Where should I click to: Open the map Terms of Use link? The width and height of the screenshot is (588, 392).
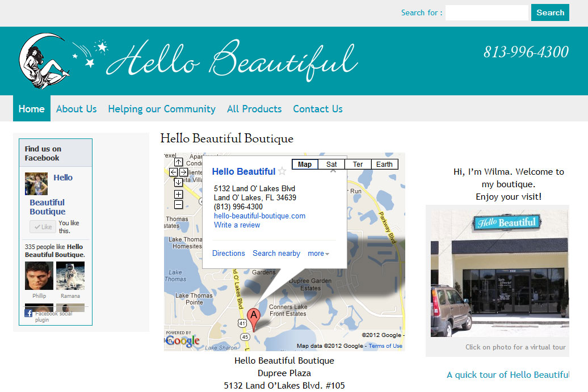[x=385, y=346]
